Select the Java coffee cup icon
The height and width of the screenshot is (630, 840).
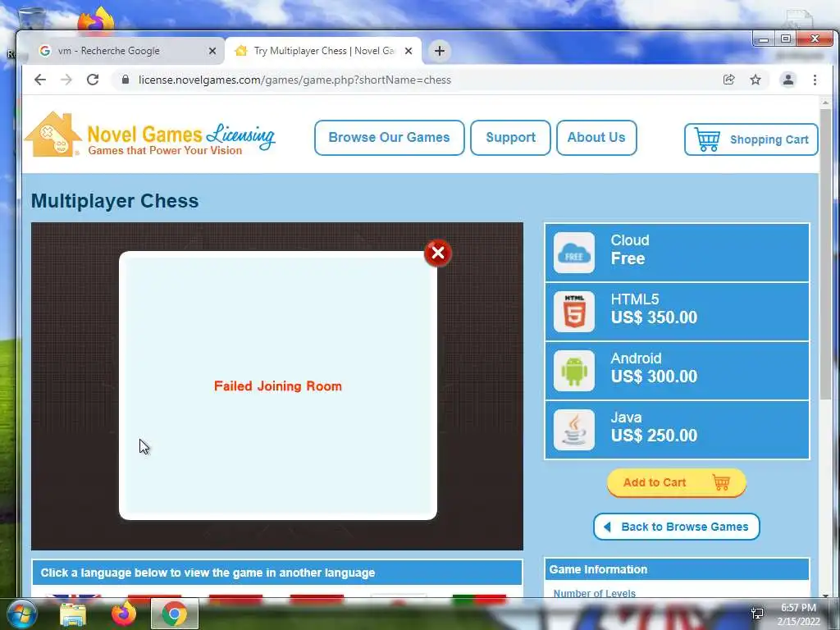click(573, 430)
